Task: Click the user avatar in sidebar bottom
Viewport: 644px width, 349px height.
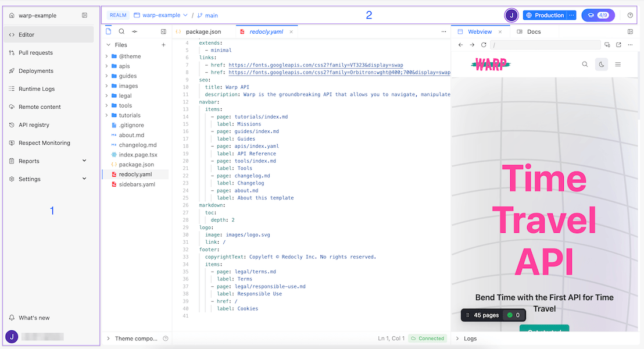Action: coord(12,337)
